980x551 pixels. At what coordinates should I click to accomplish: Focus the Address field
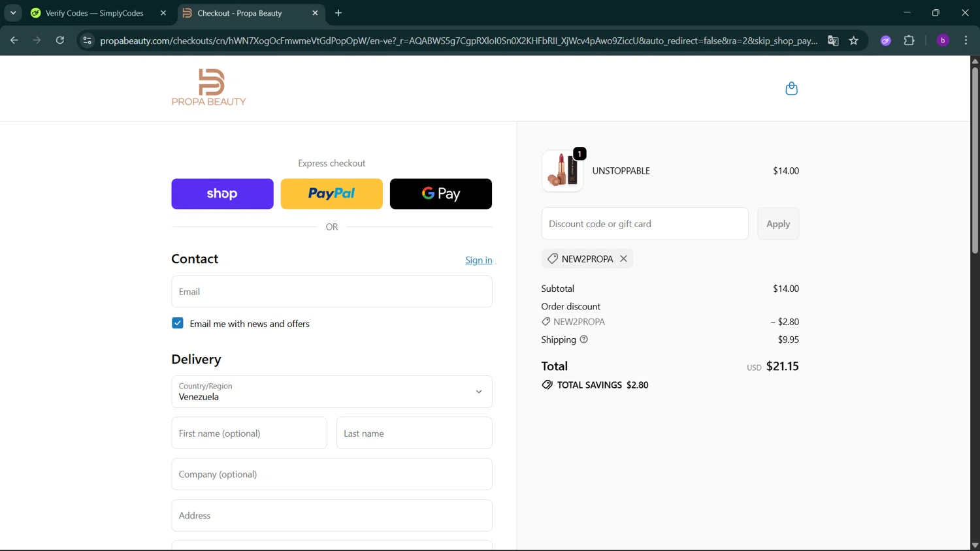(x=332, y=516)
